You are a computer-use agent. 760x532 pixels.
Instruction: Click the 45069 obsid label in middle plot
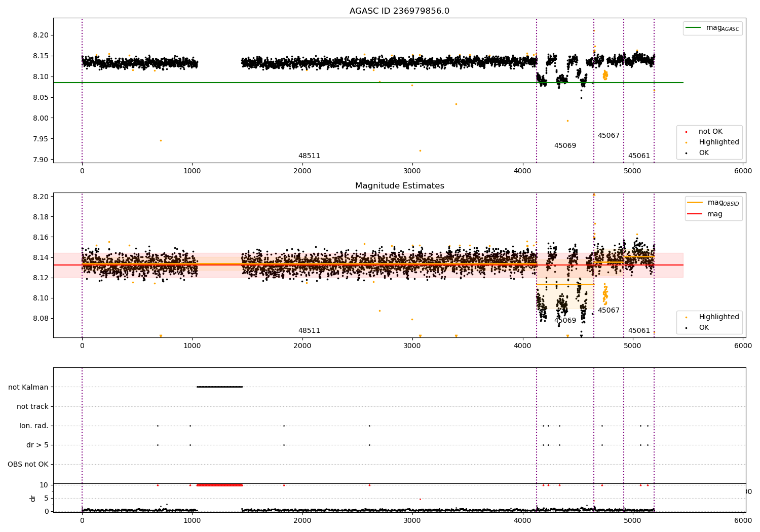pos(565,321)
